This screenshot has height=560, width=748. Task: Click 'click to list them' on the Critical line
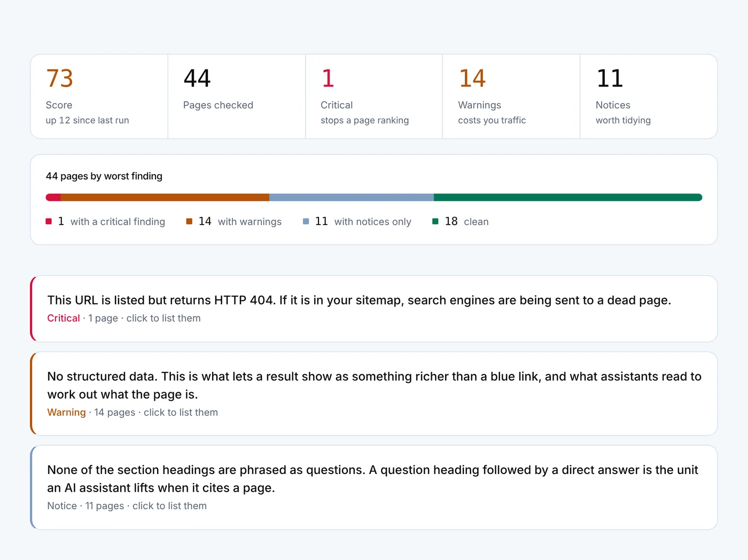click(x=163, y=318)
